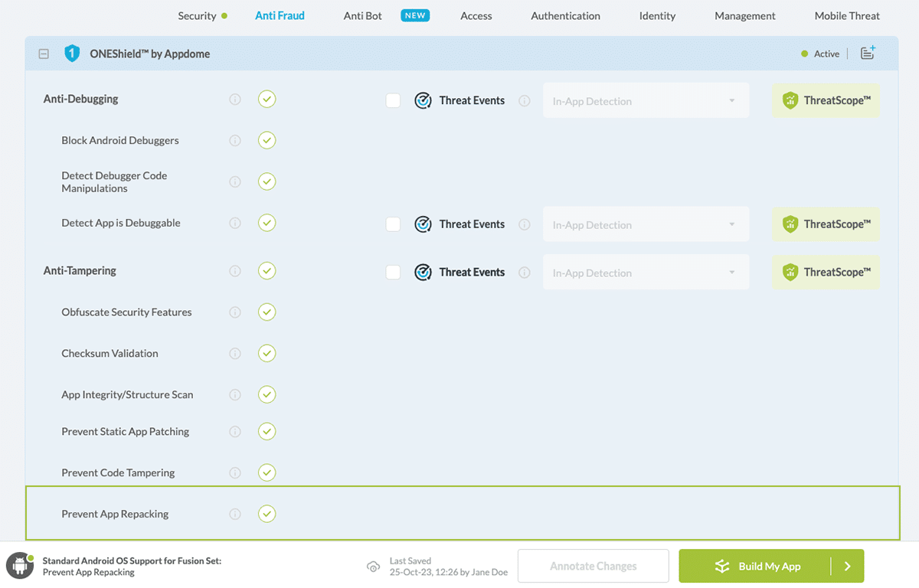Click the ONEShield blue shield icon
Image resolution: width=919 pixels, height=588 pixels.
click(72, 54)
